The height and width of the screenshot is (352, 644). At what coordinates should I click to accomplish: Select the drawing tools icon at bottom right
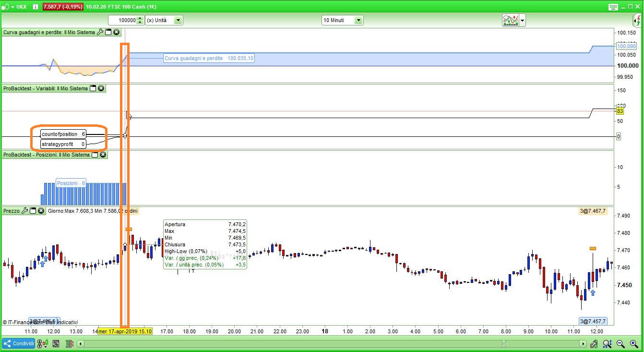pos(594,344)
